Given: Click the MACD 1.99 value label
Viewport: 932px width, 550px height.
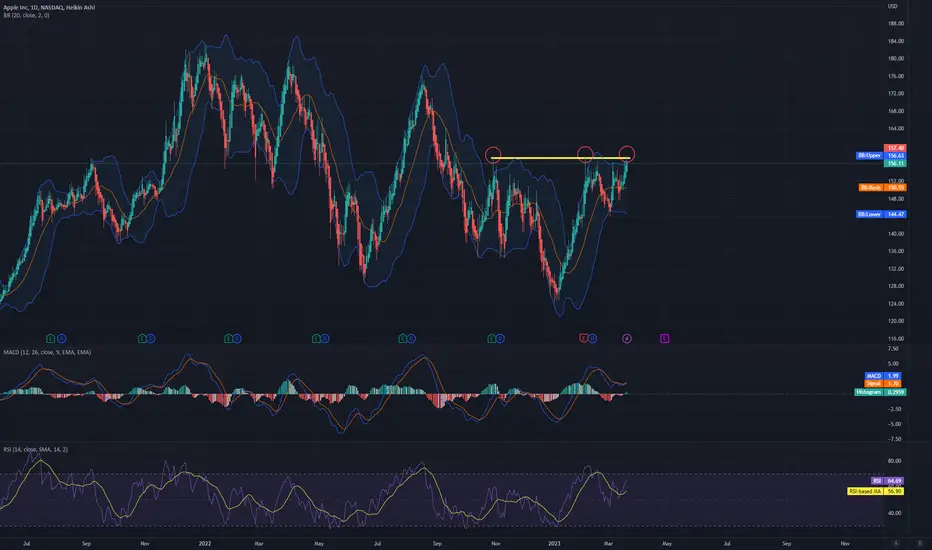Looking at the screenshot, I should [883, 376].
